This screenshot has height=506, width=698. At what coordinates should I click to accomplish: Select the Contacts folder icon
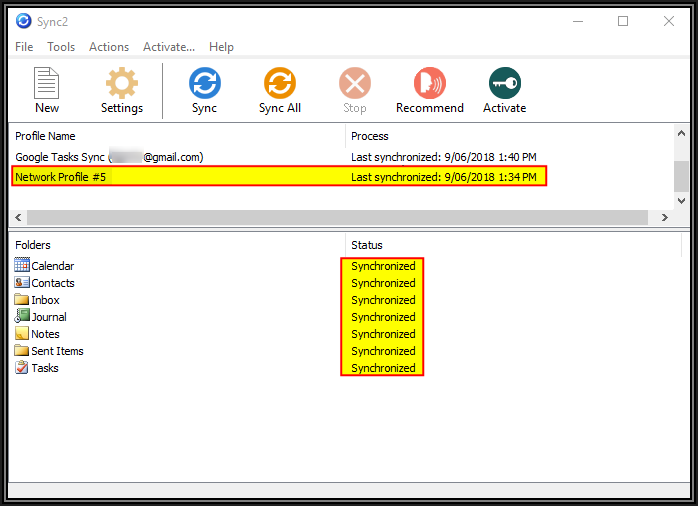[x=22, y=282]
